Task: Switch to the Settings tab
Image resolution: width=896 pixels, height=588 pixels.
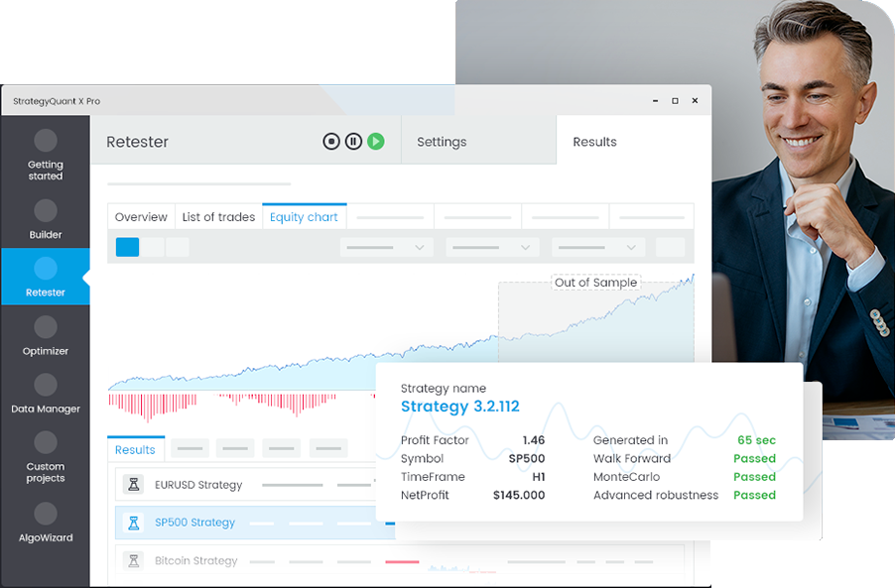Action: click(442, 142)
